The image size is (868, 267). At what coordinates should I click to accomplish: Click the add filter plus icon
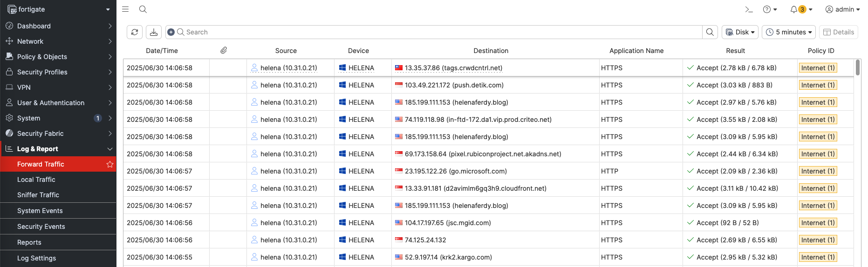(x=171, y=32)
